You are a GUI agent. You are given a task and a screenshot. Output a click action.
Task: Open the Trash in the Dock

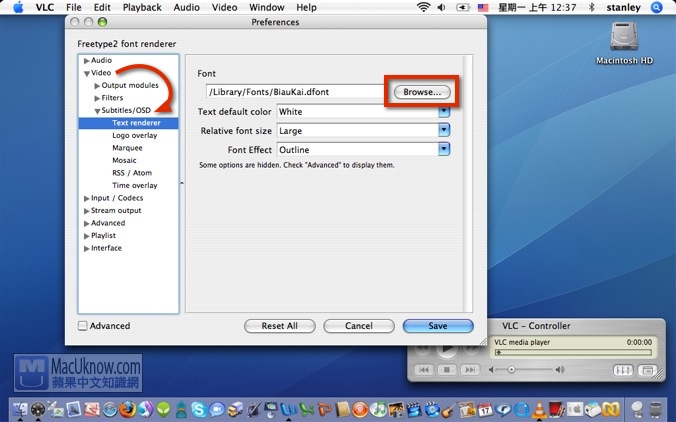(x=655, y=409)
